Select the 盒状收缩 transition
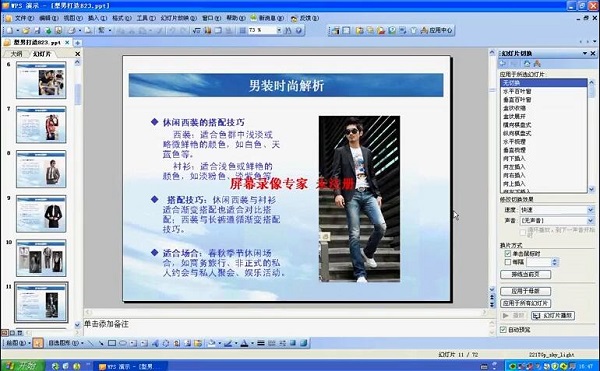The image size is (600, 371). click(543, 108)
